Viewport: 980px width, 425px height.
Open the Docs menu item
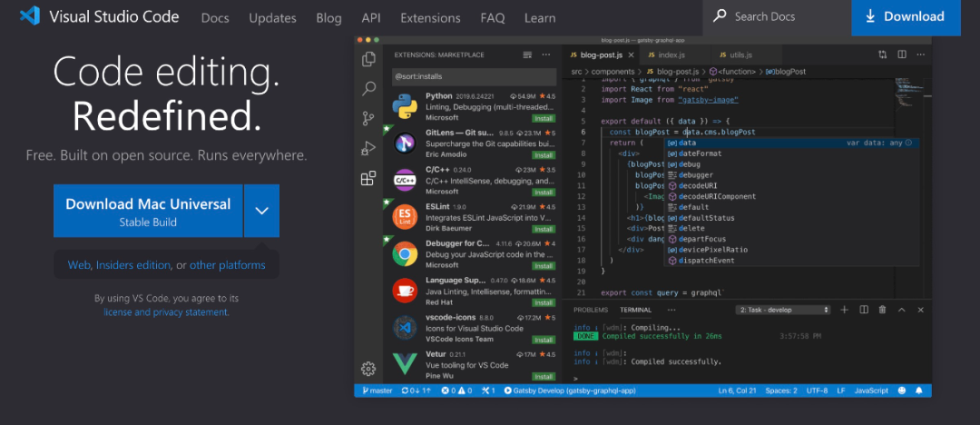[215, 18]
